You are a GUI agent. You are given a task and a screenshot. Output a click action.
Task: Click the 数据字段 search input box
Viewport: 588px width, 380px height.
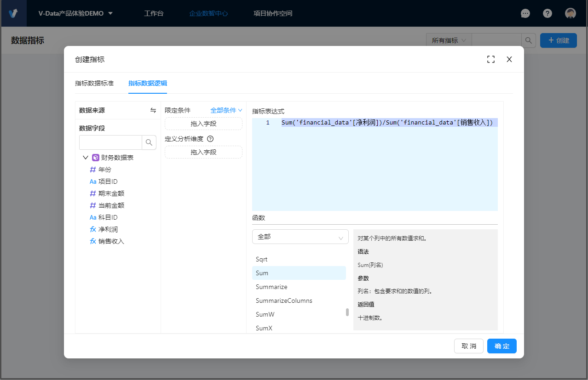pyautogui.click(x=111, y=142)
